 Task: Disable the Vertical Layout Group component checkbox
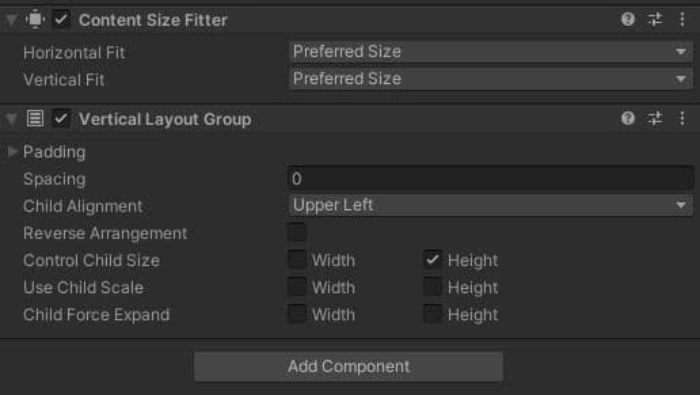(x=61, y=119)
